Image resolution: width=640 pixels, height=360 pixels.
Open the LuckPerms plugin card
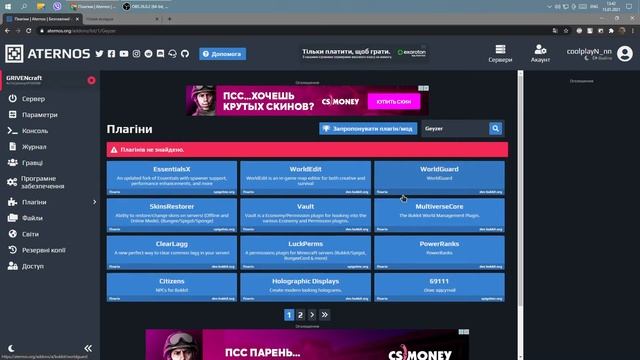pyautogui.click(x=305, y=253)
